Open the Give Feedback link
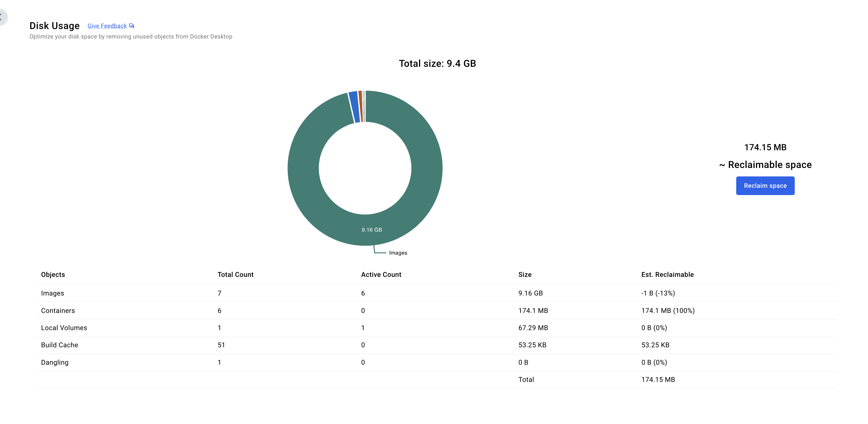Image resolution: width=868 pixels, height=424 pixels. [x=107, y=26]
